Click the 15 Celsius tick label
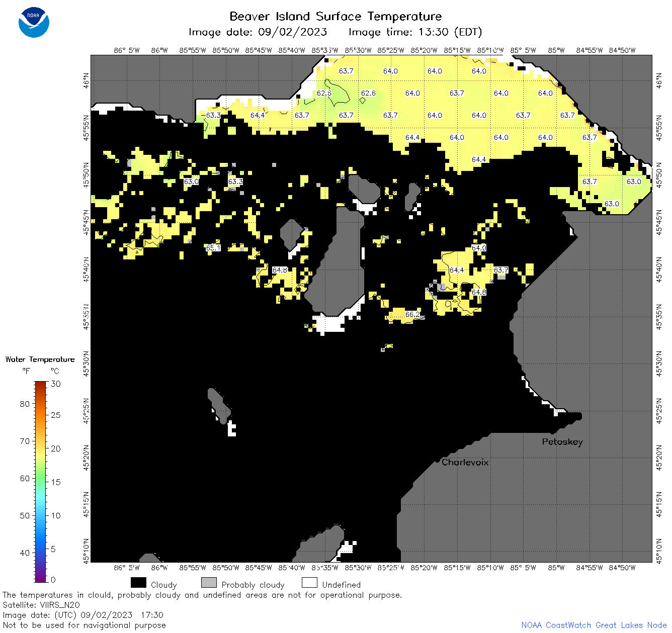This screenshot has height=633, width=672. [56, 482]
